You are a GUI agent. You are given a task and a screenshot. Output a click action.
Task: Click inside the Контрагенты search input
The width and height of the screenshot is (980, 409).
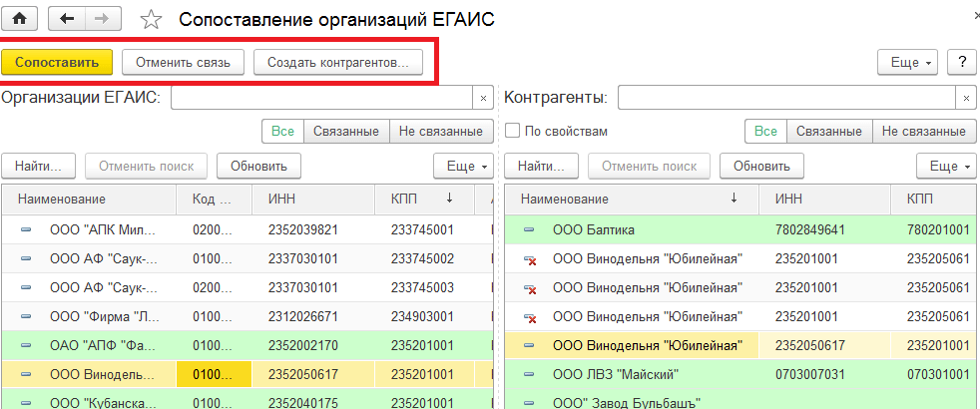785,98
